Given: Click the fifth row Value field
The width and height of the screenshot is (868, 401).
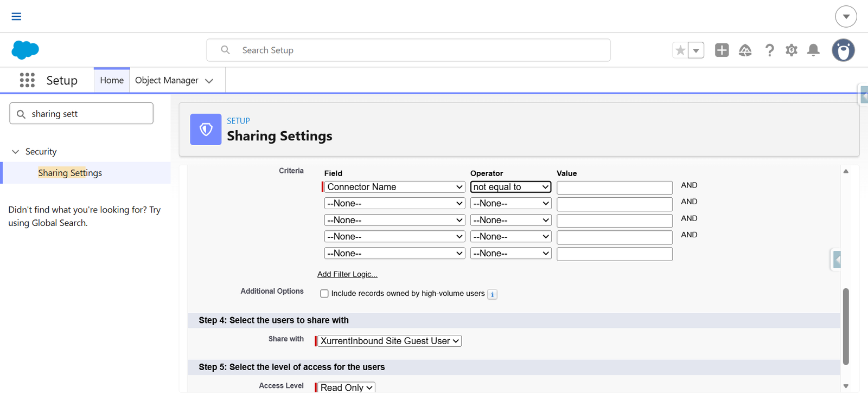Looking at the screenshot, I should (x=615, y=254).
